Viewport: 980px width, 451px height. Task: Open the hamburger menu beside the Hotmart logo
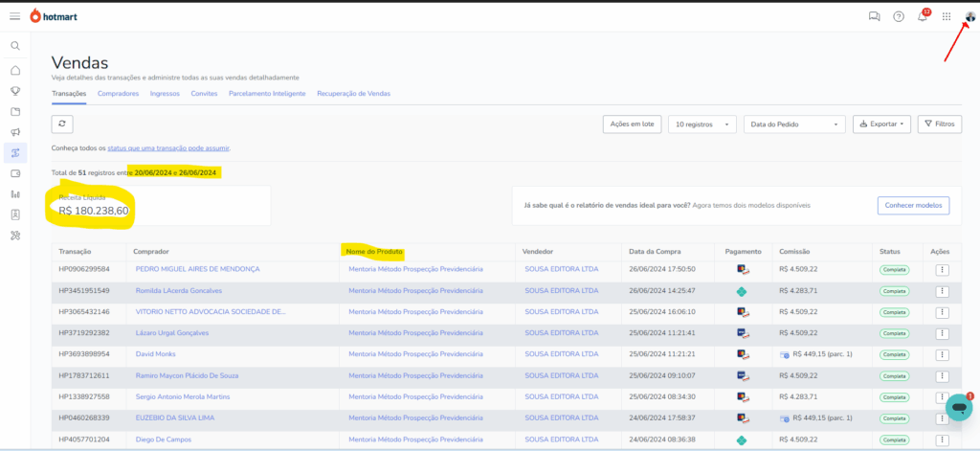coord(15,16)
